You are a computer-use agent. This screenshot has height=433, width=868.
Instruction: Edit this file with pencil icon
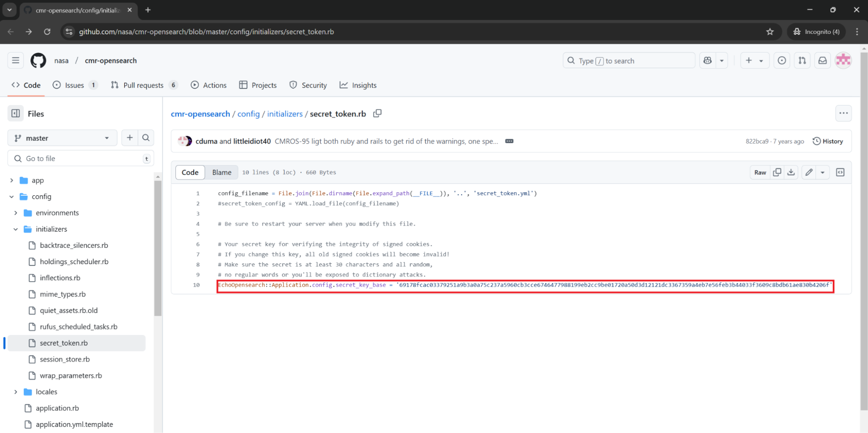click(809, 172)
